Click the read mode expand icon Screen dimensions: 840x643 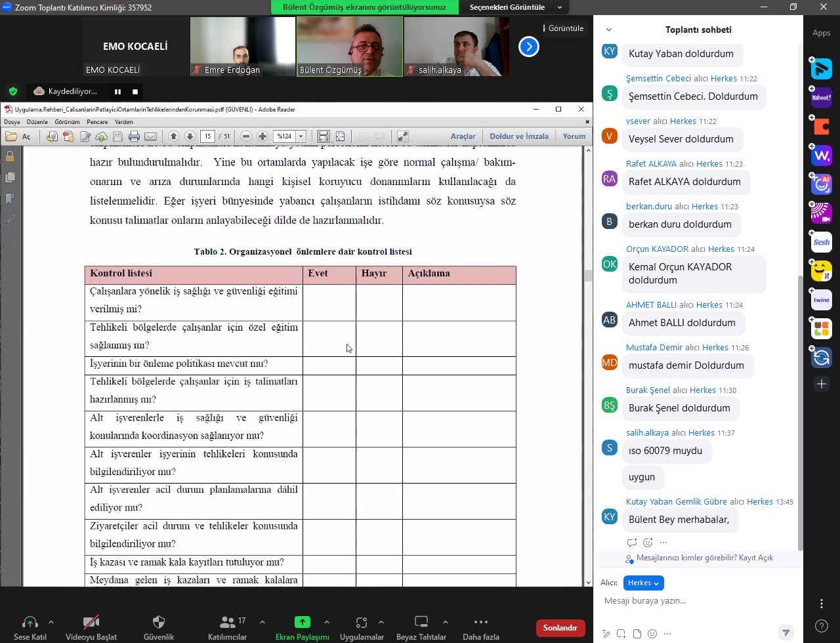403,136
